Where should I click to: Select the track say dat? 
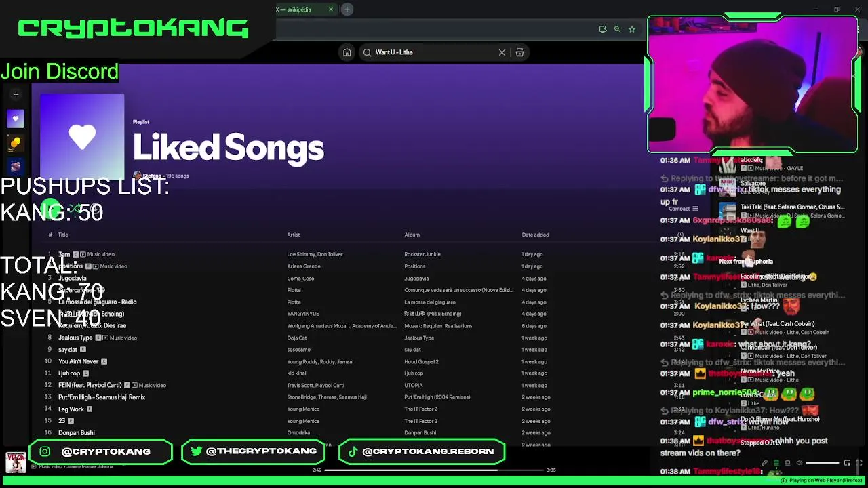coord(68,350)
